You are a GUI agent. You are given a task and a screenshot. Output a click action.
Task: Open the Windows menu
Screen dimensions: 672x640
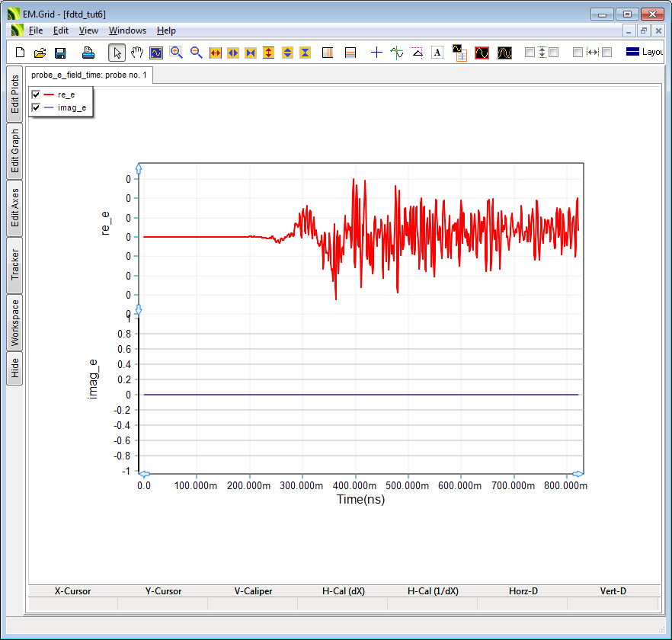tap(127, 30)
